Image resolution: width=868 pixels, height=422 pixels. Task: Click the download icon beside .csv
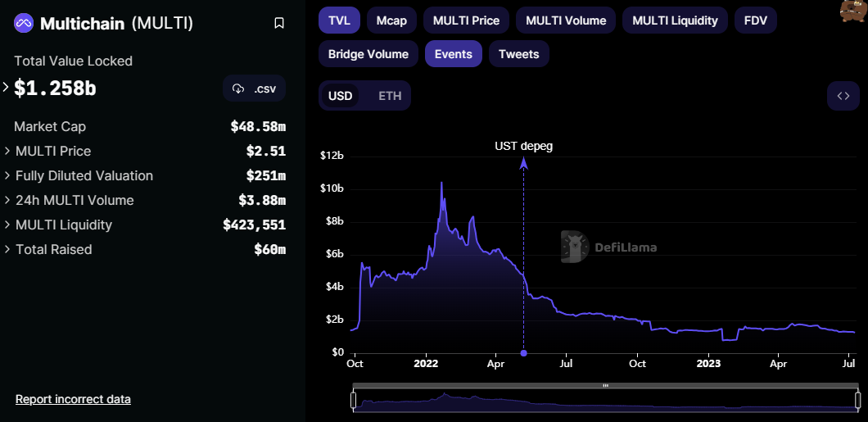tap(238, 88)
